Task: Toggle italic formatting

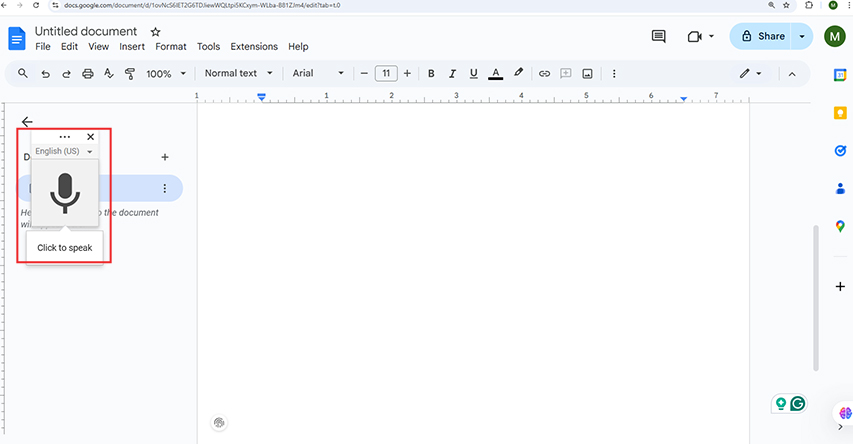Action: [452, 73]
